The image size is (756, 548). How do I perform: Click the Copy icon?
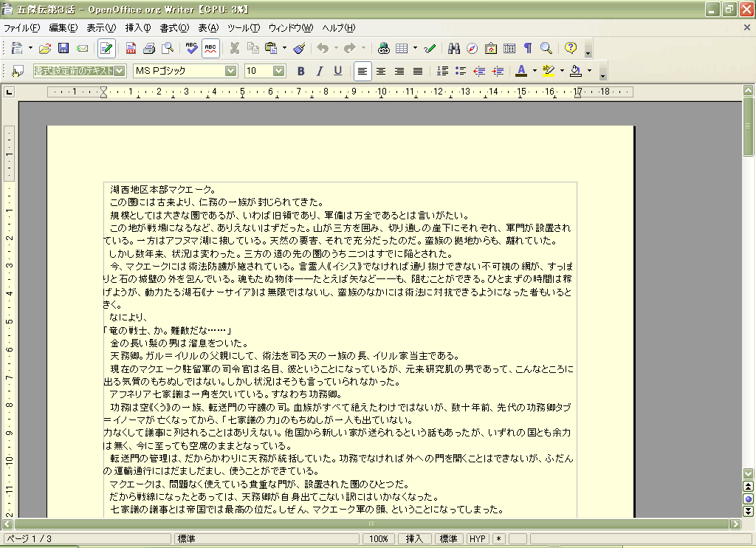coord(252,48)
